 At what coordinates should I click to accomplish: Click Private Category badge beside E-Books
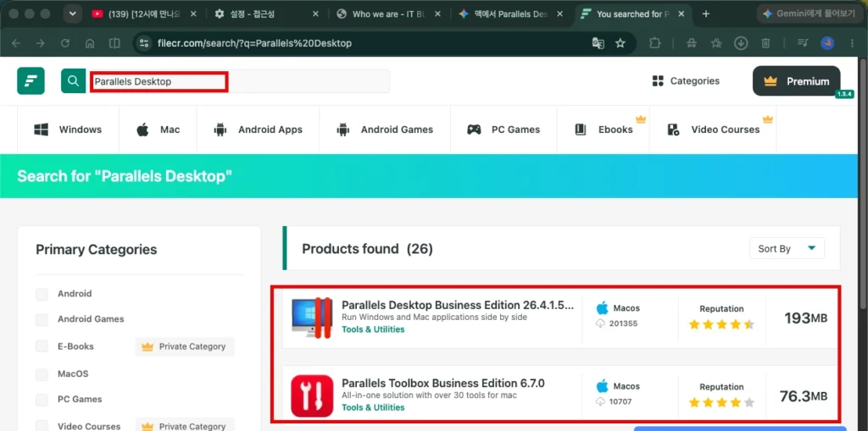tap(185, 346)
